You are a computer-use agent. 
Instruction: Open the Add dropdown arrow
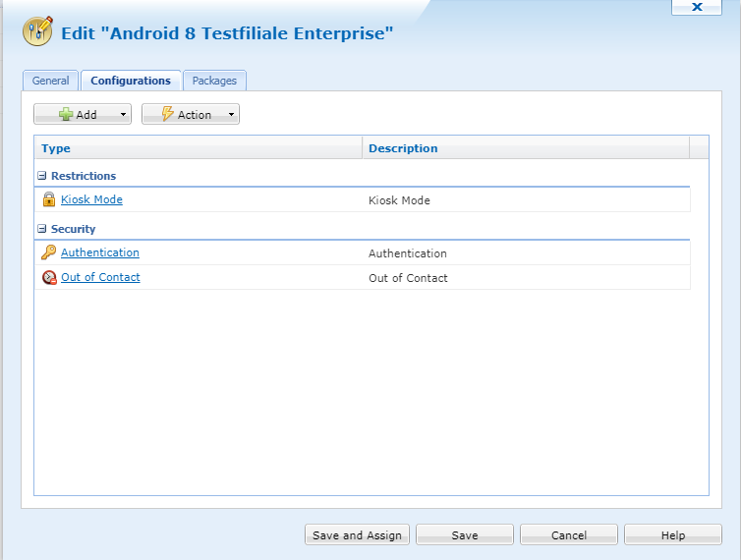click(x=124, y=115)
